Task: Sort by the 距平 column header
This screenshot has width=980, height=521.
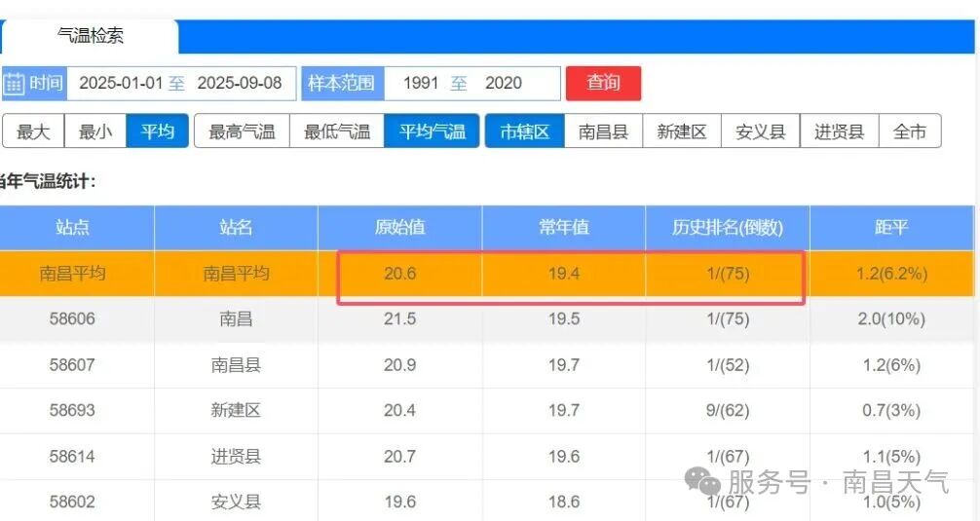Action: (892, 228)
